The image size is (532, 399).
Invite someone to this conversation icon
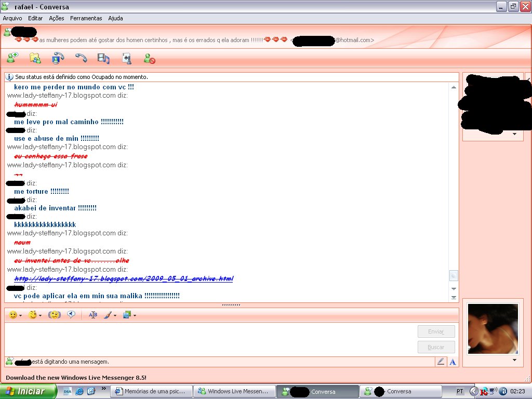click(x=12, y=58)
